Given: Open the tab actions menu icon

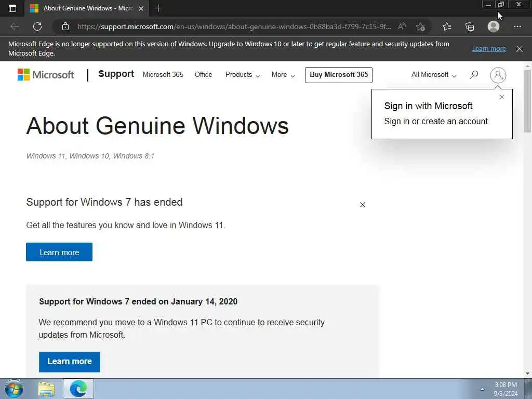Looking at the screenshot, I should [x=12, y=8].
